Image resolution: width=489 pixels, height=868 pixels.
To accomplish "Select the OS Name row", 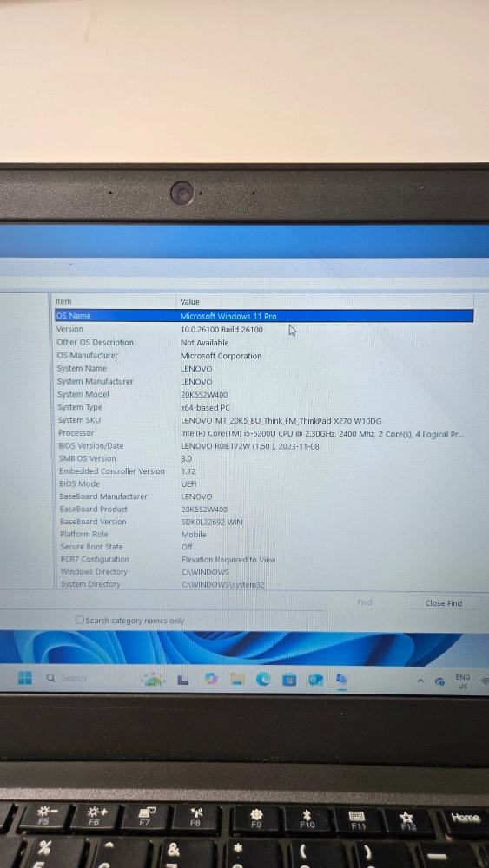I will point(264,316).
